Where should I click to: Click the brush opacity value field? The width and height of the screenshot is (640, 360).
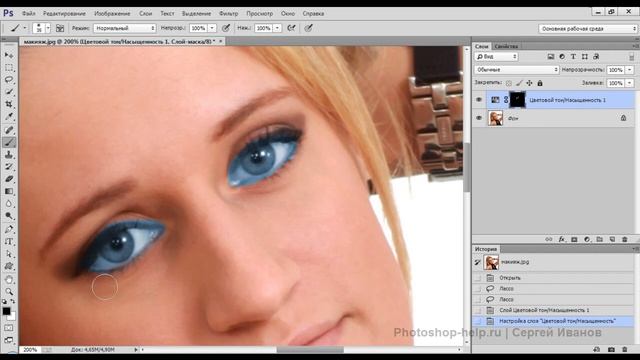coord(198,28)
